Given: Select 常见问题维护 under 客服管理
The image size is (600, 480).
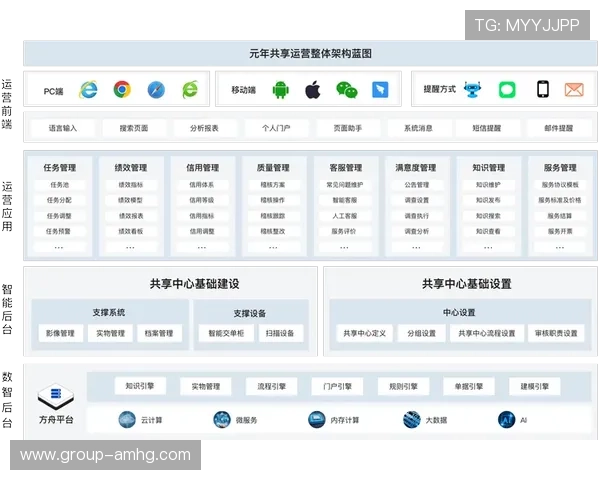Looking at the screenshot, I should click(x=345, y=185).
